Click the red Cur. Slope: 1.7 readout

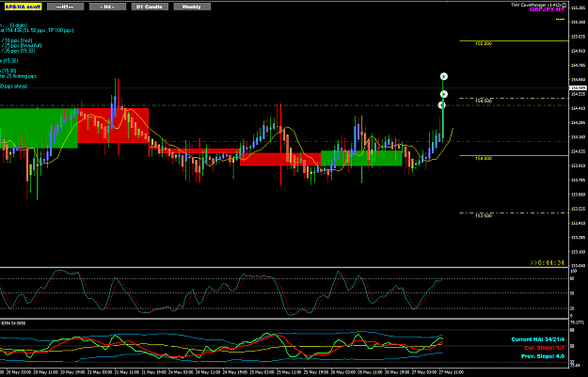(x=544, y=348)
